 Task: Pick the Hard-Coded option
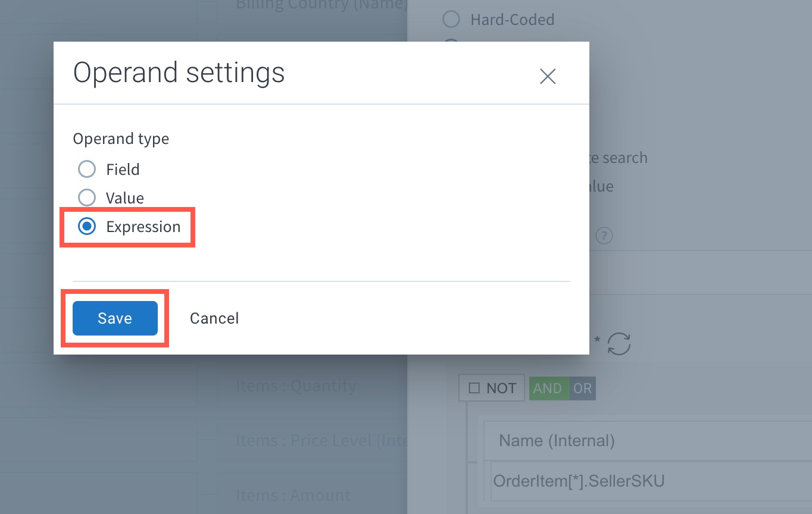coord(451,19)
